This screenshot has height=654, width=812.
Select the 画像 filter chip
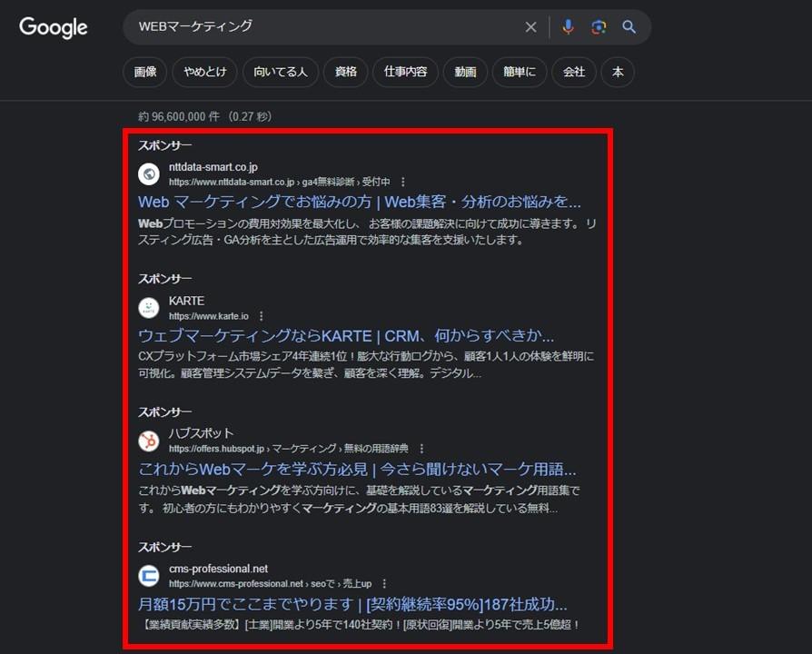pyautogui.click(x=145, y=72)
